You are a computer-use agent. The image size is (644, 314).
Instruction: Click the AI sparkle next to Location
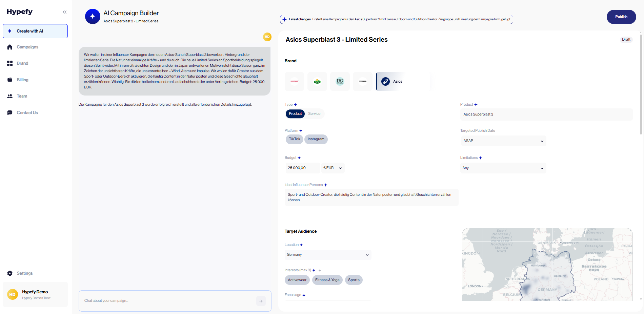301,245
